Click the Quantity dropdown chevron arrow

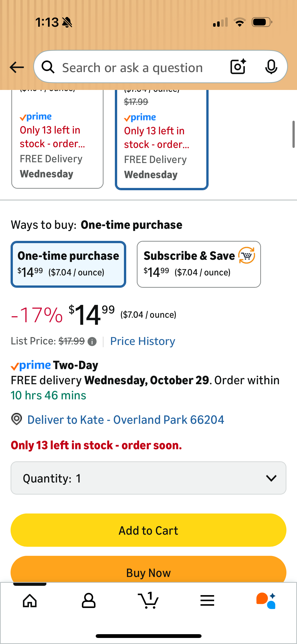coord(271,478)
